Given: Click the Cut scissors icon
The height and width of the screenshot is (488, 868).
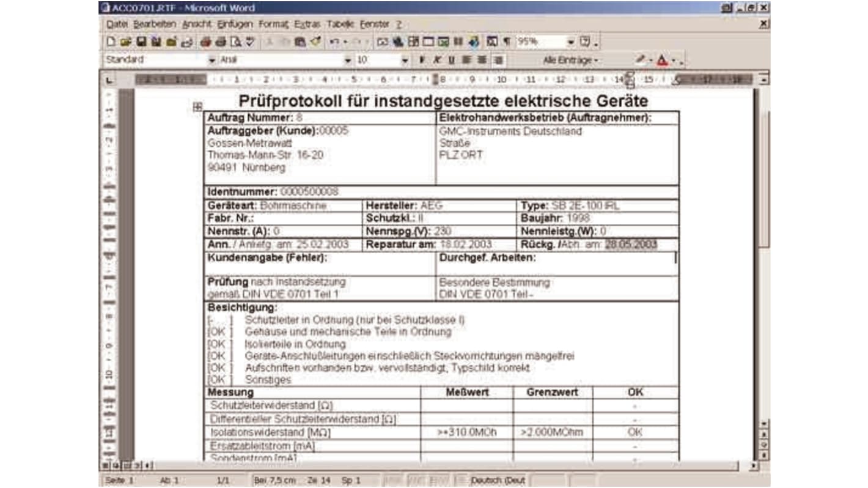Looking at the screenshot, I should [x=268, y=42].
